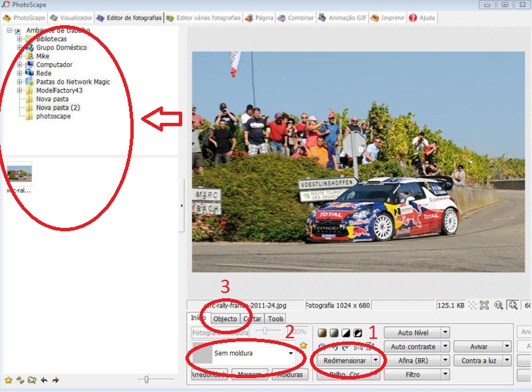Click the Rede network icon
532x392 pixels.
[x=30, y=73]
